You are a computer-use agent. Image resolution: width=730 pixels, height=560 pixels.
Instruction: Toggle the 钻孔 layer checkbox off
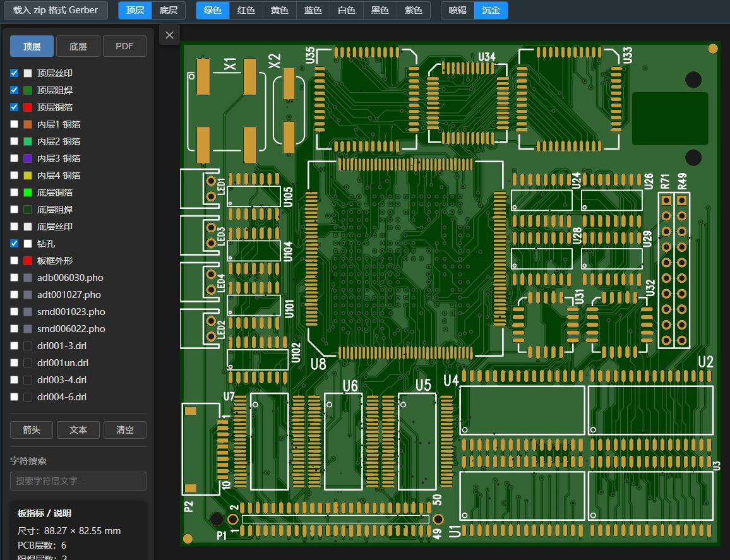(x=15, y=244)
